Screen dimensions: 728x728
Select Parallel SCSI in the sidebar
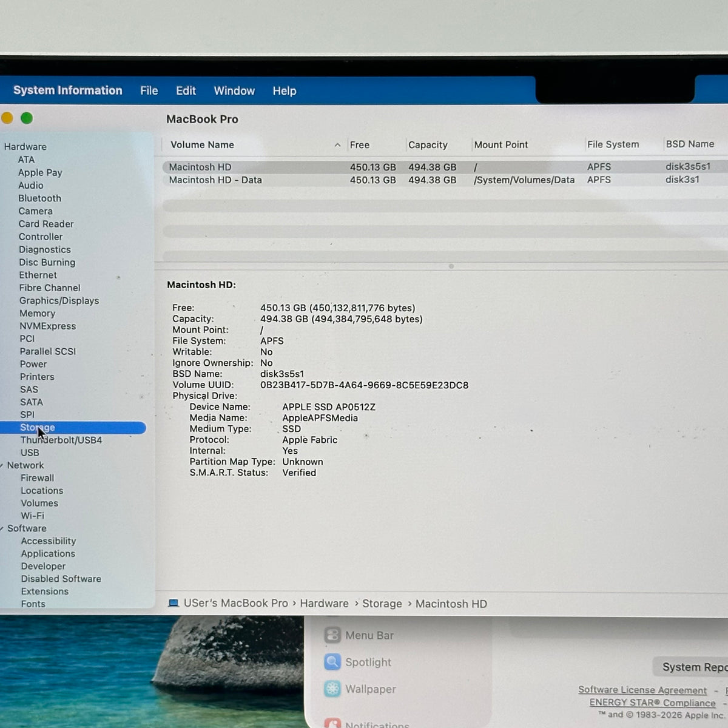click(x=48, y=351)
